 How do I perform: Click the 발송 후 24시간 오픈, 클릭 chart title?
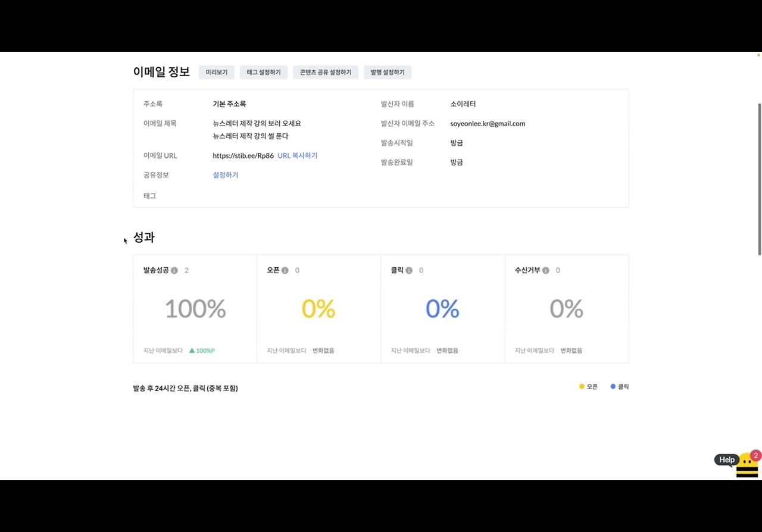(186, 389)
